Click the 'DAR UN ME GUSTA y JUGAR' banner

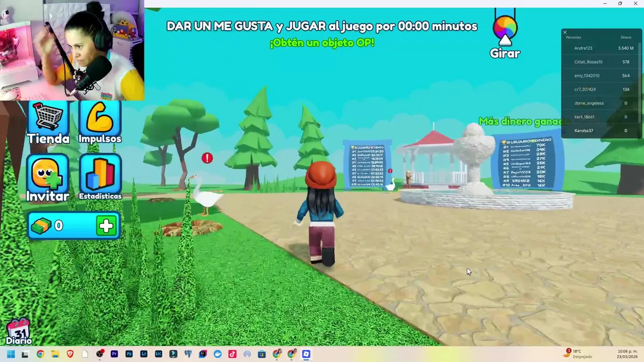tap(322, 26)
